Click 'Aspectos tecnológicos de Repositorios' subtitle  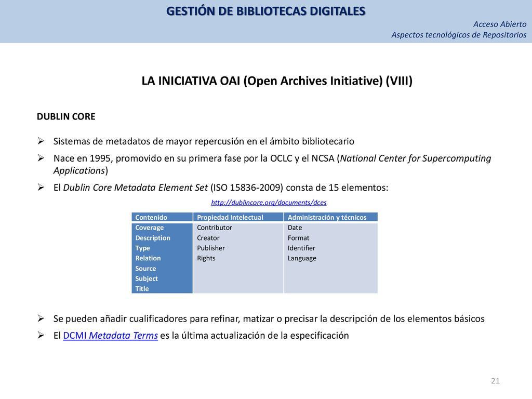tap(459, 35)
